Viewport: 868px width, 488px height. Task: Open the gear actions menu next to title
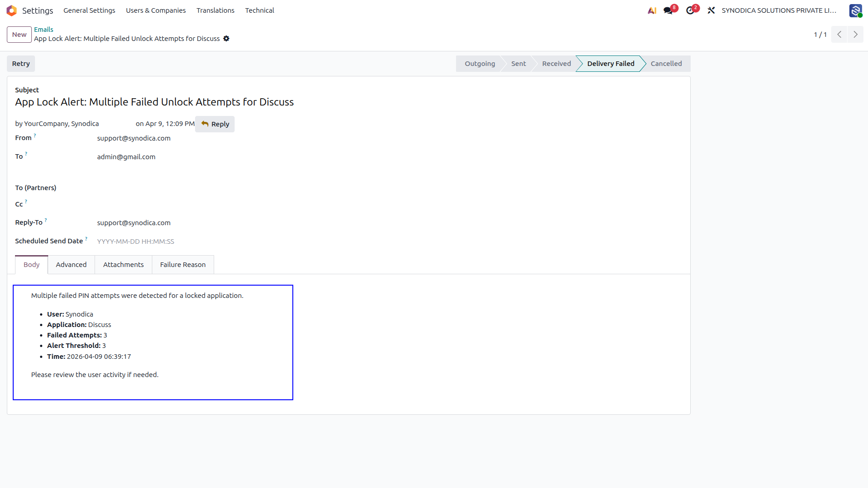(226, 39)
